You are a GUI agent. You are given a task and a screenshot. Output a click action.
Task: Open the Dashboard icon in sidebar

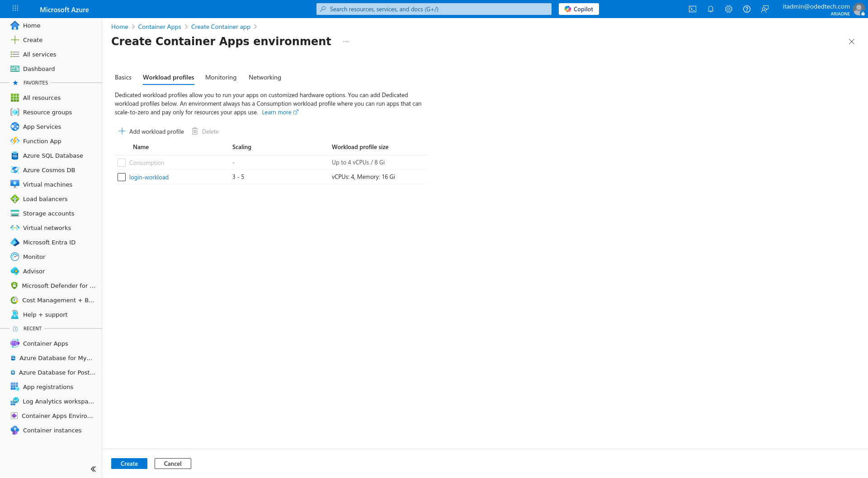[x=15, y=69]
